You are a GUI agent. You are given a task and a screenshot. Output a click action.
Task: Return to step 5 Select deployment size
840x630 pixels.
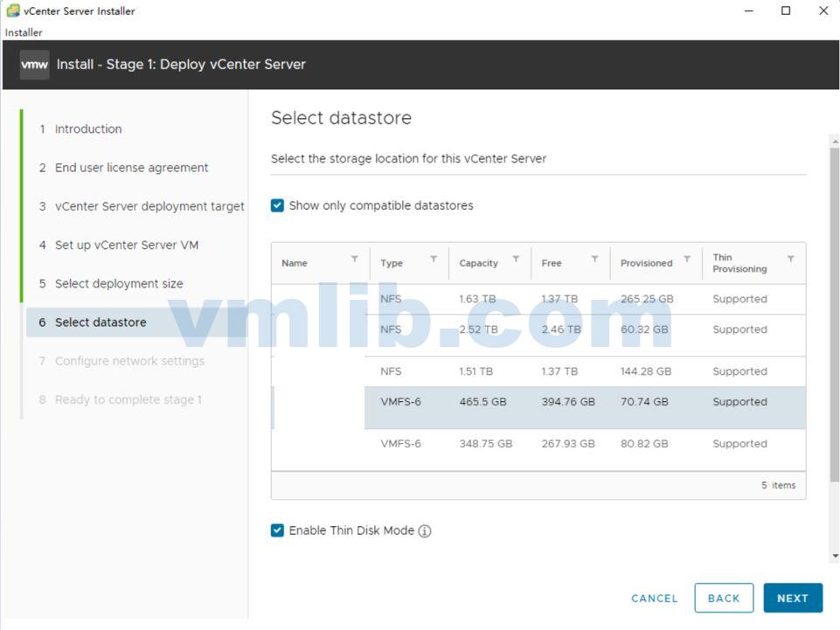coord(111,283)
